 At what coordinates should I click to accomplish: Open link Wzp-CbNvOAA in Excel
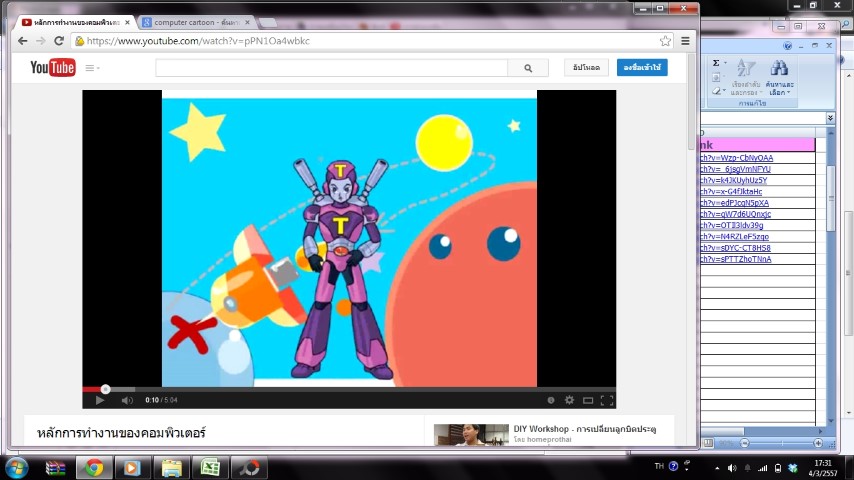(x=736, y=158)
